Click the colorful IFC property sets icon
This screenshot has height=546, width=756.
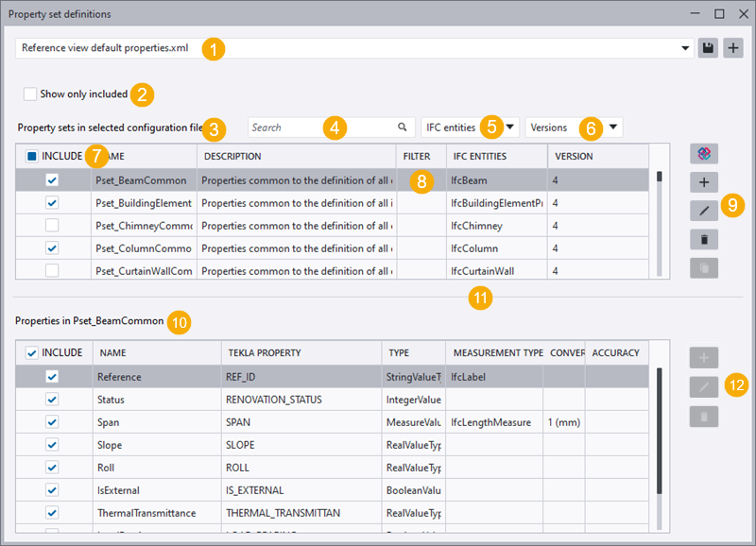coord(704,154)
